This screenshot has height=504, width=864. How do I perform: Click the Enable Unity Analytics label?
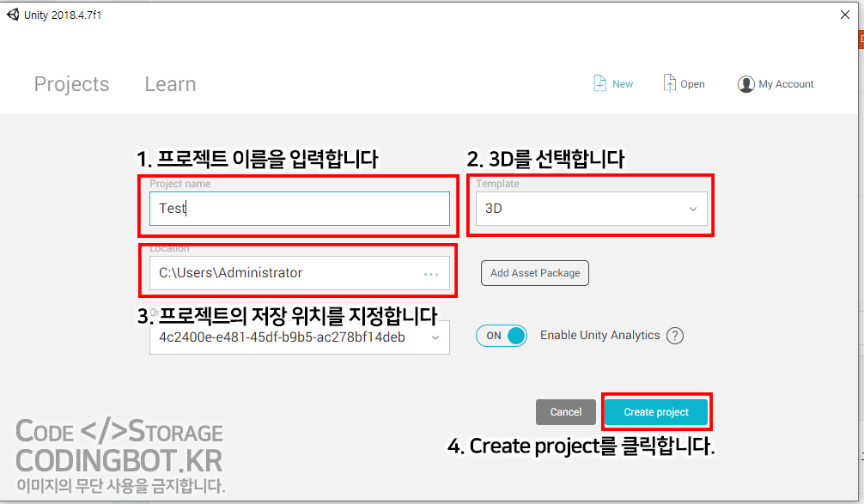point(600,336)
